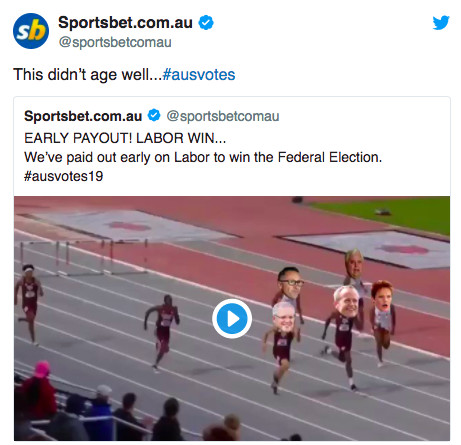The image size is (461, 445).
Task: Click the spectator in the pink beanie
Action: tap(39, 390)
